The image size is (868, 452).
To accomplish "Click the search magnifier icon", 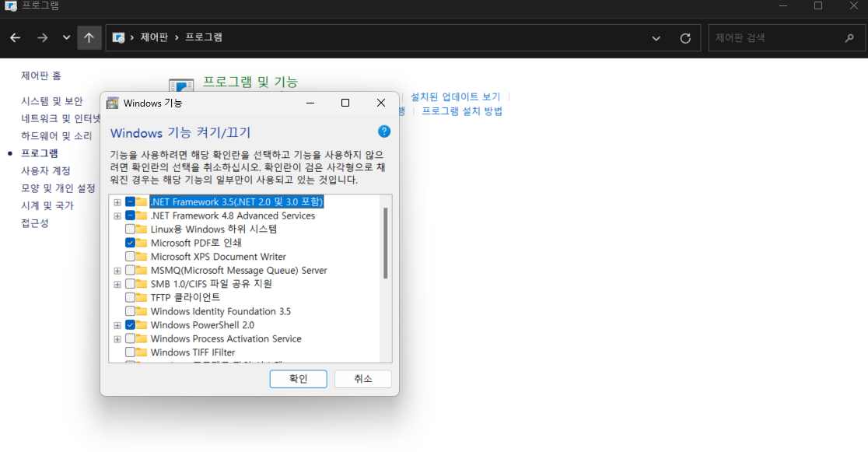I will [849, 37].
